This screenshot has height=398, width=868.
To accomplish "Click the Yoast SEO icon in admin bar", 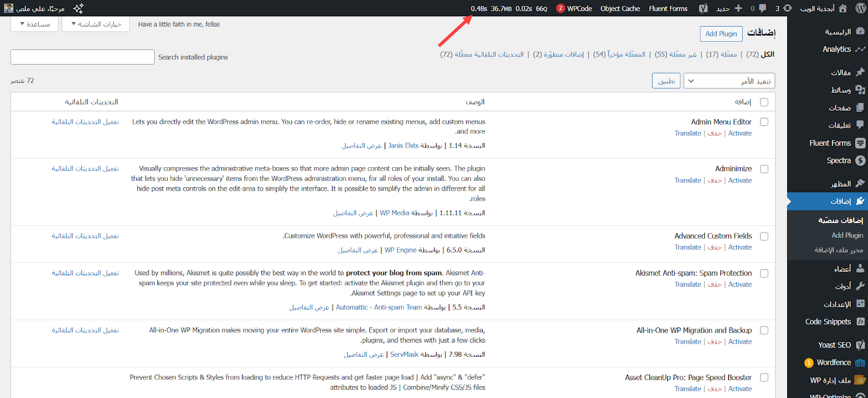I will pos(703,8).
